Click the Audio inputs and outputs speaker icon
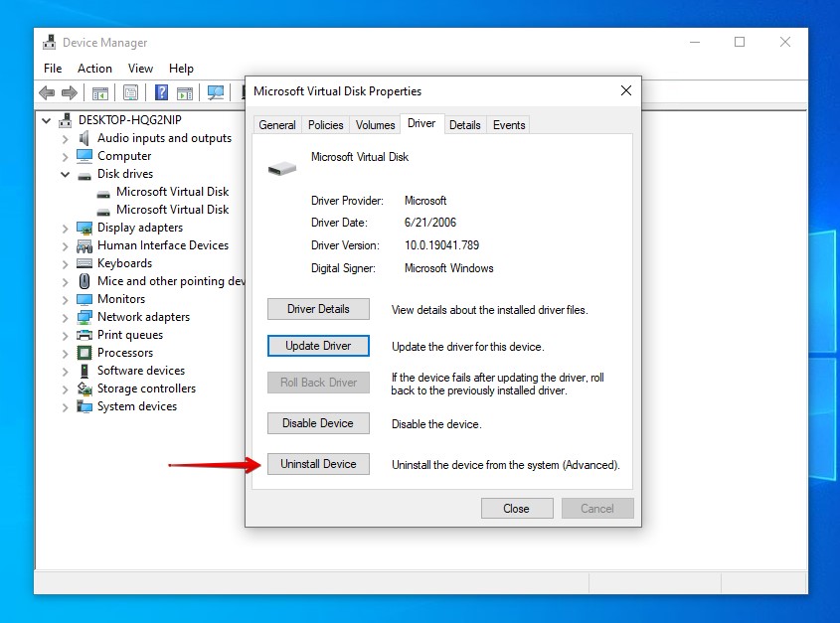The width and height of the screenshot is (840, 623). click(84, 138)
